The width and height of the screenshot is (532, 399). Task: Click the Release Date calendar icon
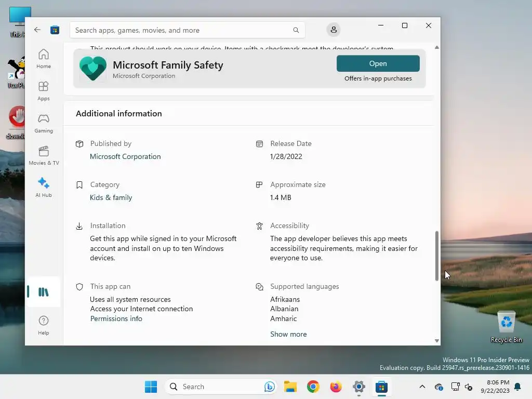(259, 144)
